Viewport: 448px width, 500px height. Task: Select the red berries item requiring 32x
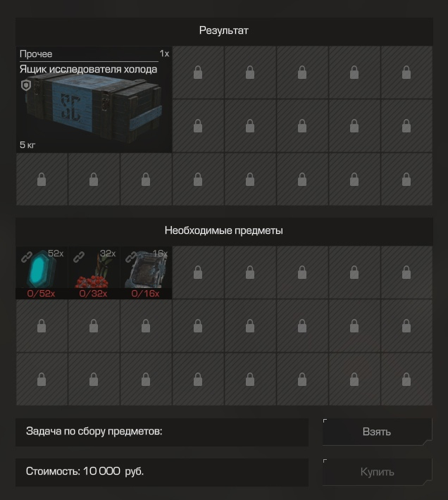94,272
